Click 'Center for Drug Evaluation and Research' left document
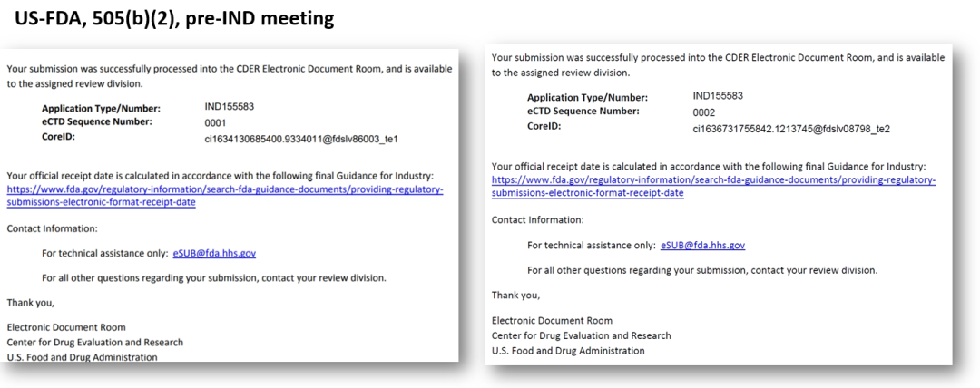 coord(95,343)
